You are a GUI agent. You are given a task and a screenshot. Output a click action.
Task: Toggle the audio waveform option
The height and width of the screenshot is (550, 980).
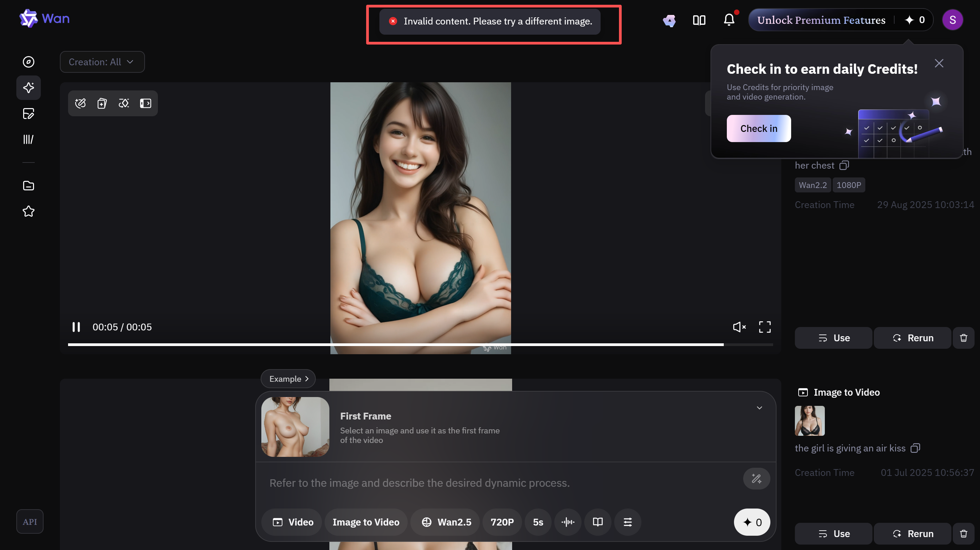coord(568,522)
